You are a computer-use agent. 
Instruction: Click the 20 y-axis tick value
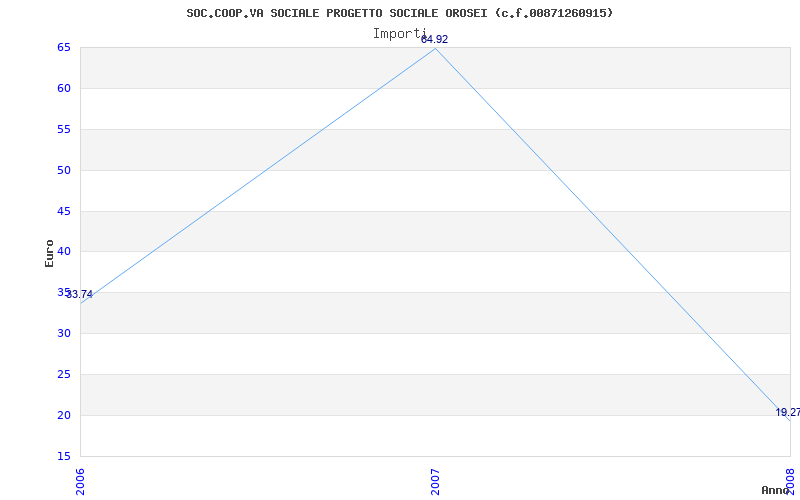tap(64, 415)
